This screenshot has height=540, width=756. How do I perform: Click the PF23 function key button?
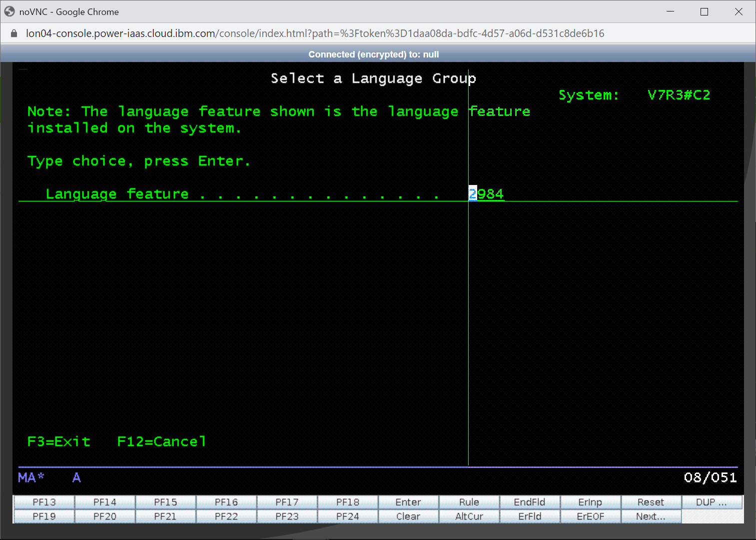coord(287,516)
